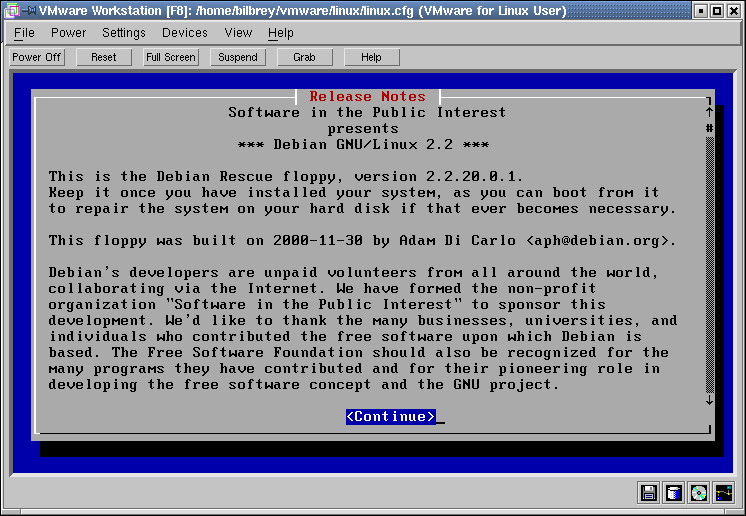The image size is (746, 516).
Task: Open the Devices menu
Action: 185,33
